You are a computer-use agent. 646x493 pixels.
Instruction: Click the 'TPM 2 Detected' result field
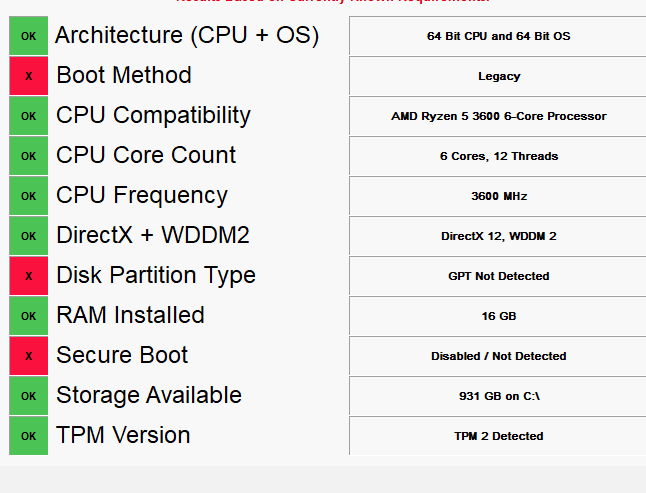[498, 435]
